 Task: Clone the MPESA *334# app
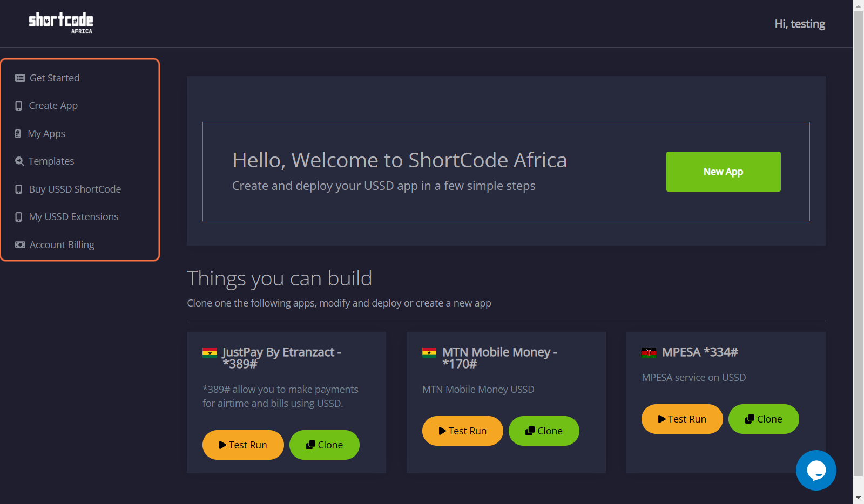(x=764, y=419)
